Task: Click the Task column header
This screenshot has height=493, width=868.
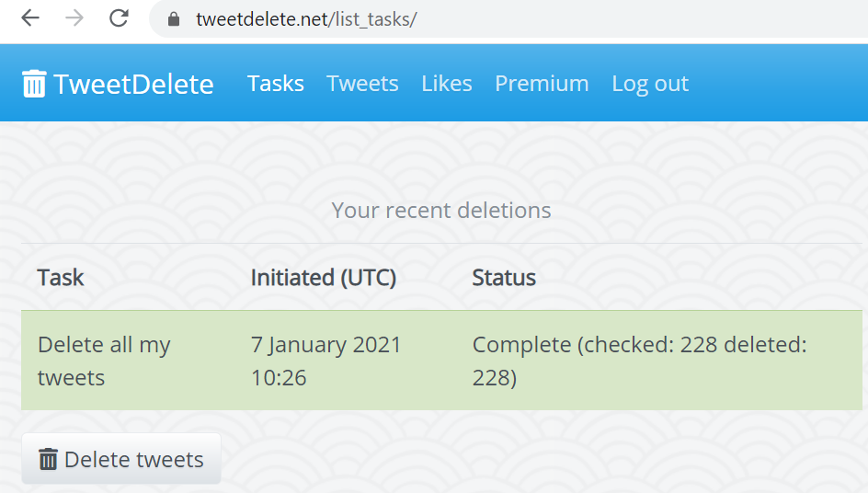Action: click(61, 278)
